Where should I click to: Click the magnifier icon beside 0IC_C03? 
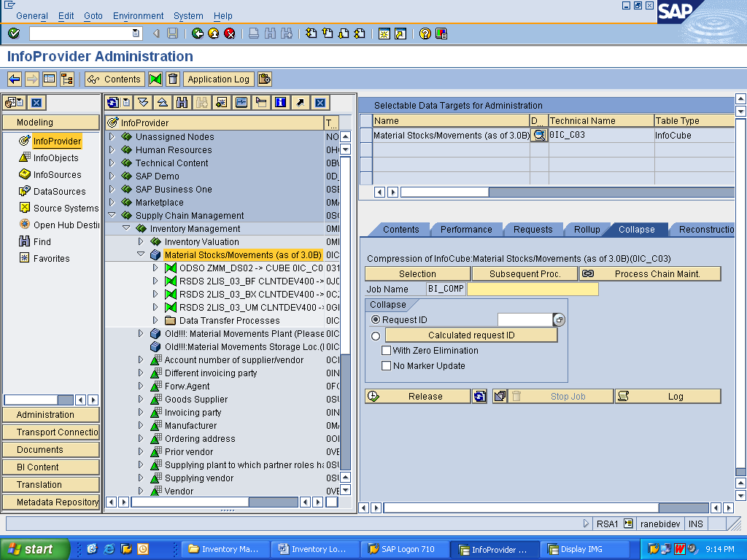pyautogui.click(x=539, y=135)
